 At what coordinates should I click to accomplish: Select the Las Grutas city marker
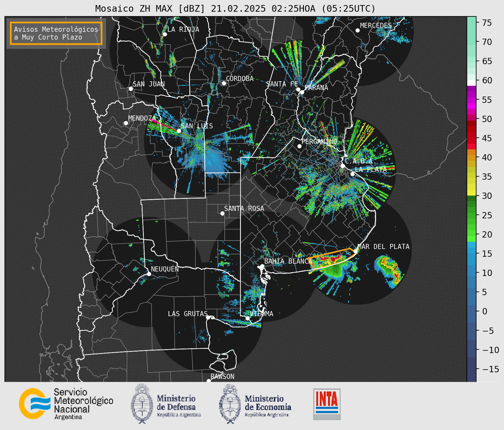pos(208,318)
